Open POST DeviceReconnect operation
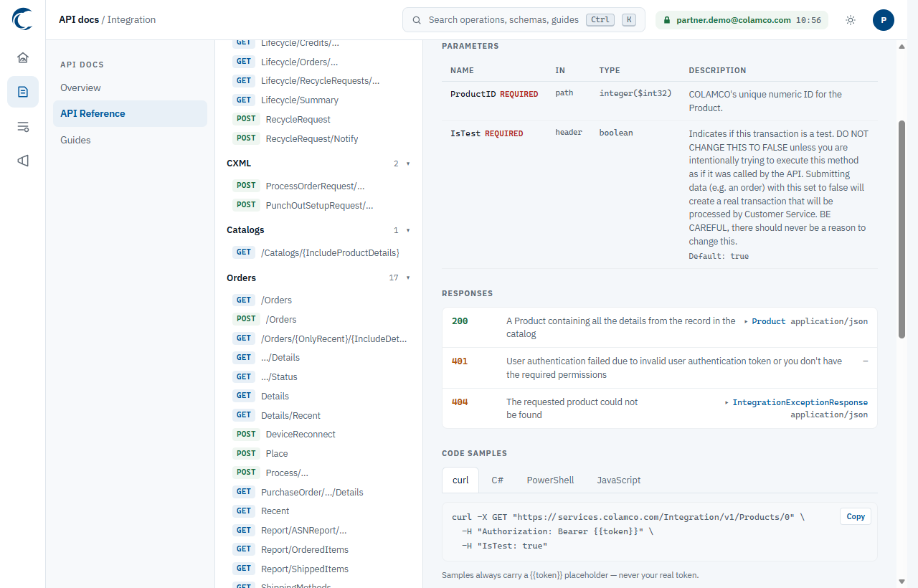Viewport: 918px width, 588px height. click(319, 434)
